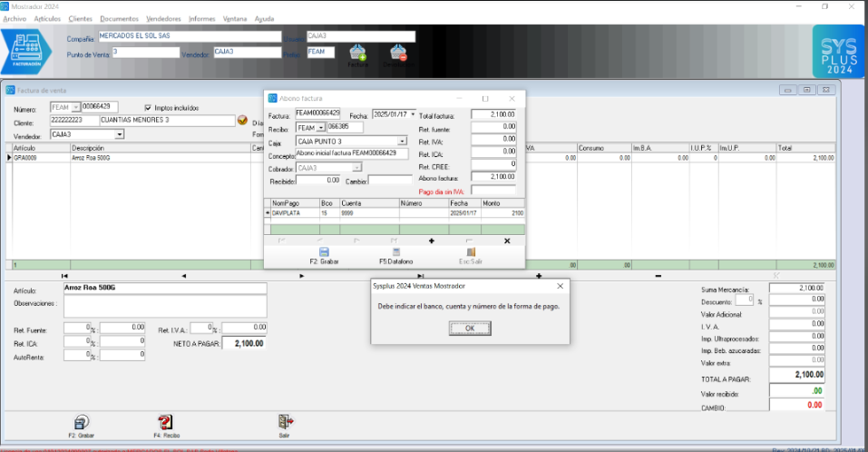Screen dimensions: 868x452
Task: Open the Informes menu
Action: coord(201,19)
